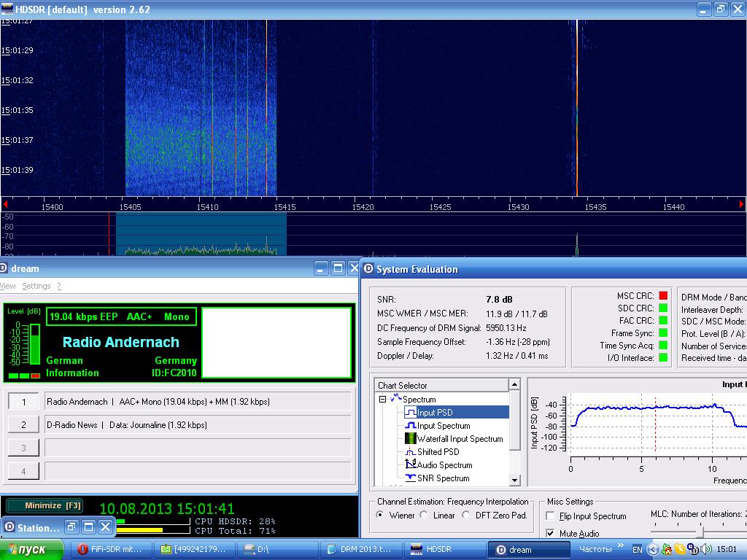Select service button 1 Radio Andernach
Image resolution: width=747 pixels, height=560 pixels.
(23, 402)
